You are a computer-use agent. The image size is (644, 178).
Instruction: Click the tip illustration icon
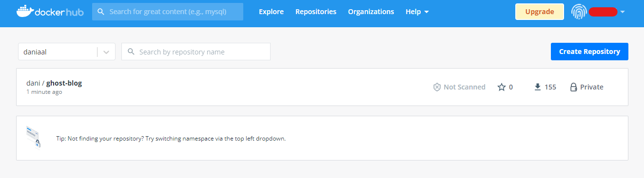[x=34, y=137]
